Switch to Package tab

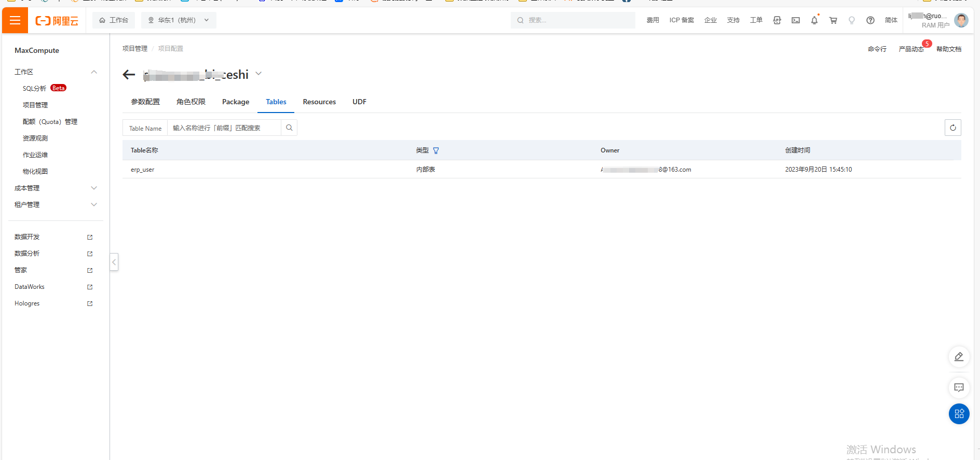pyautogui.click(x=236, y=102)
